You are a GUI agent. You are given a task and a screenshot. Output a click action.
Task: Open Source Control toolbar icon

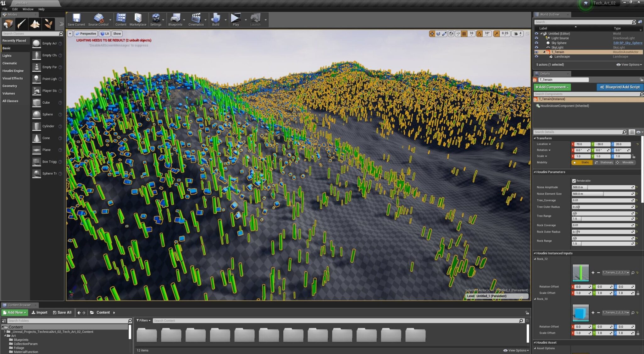(98, 18)
